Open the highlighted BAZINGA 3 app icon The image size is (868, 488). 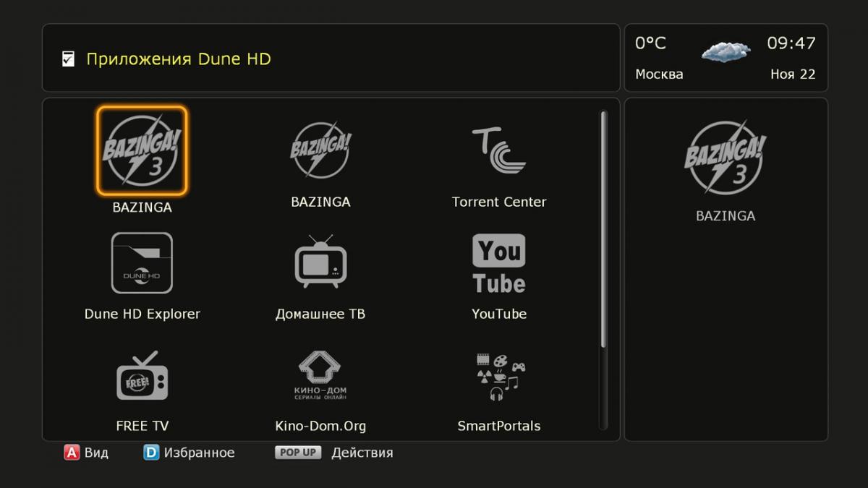(142, 151)
